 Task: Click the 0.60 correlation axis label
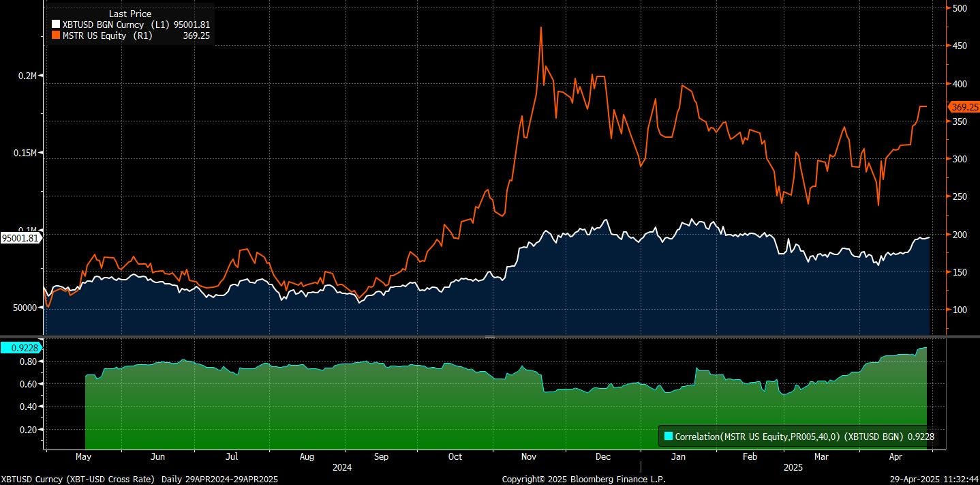click(x=28, y=384)
